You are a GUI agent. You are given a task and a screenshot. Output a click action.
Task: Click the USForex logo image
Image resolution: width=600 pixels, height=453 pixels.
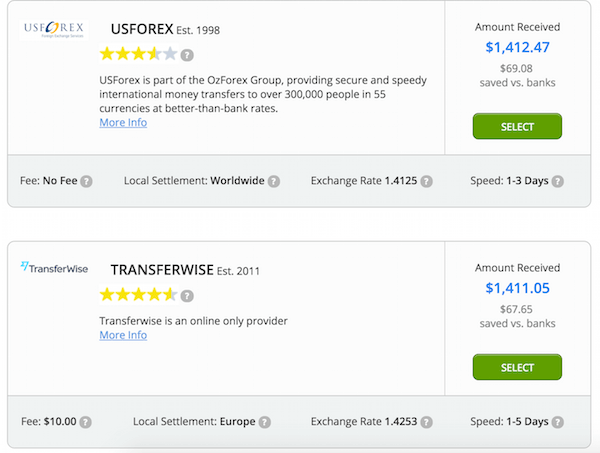(x=54, y=29)
